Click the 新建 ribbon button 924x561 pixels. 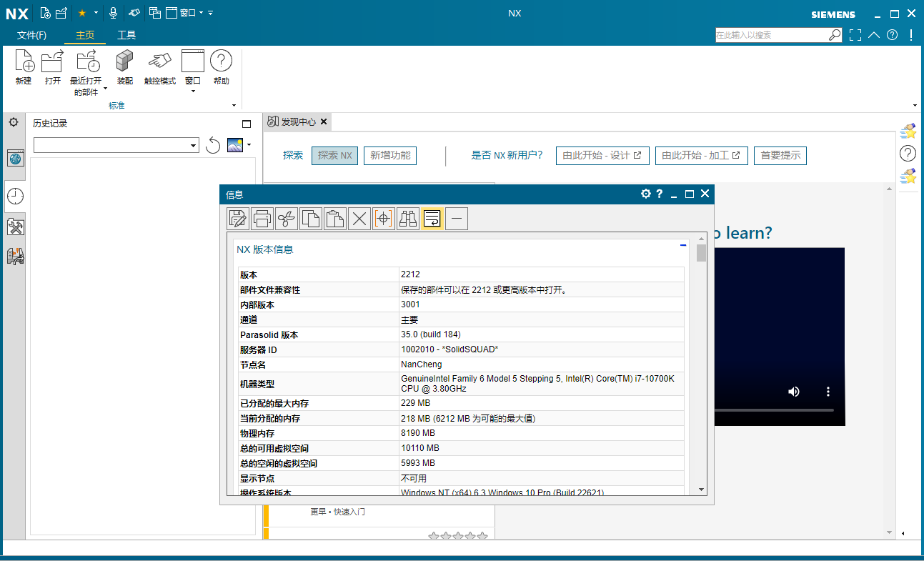(x=24, y=69)
